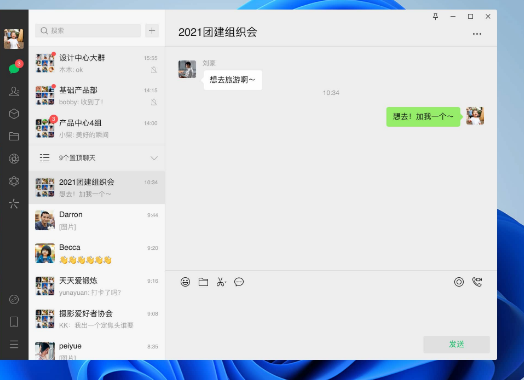Open chat history bubble icon
Screen dimensions: 524x380
[x=239, y=282]
